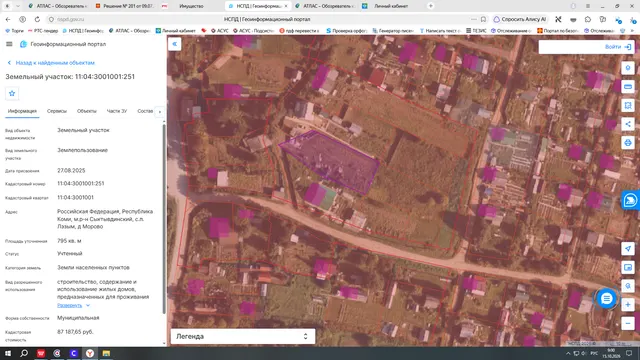
Task: Switch to the first АТЛАС browser tab
Action: 58,6
